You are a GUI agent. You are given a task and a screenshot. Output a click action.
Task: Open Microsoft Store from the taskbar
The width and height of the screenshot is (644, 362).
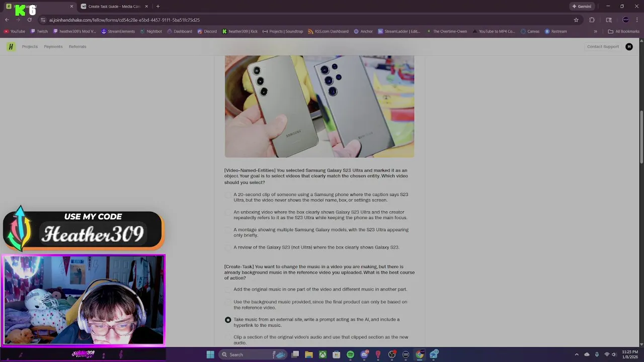pos(336,354)
